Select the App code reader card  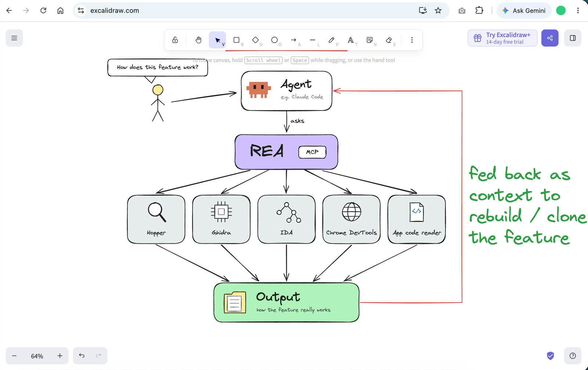click(417, 219)
